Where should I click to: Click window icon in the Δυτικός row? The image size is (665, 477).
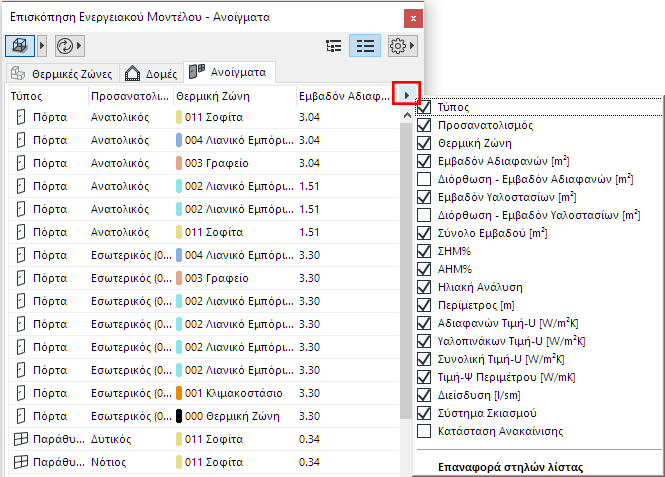(21, 439)
